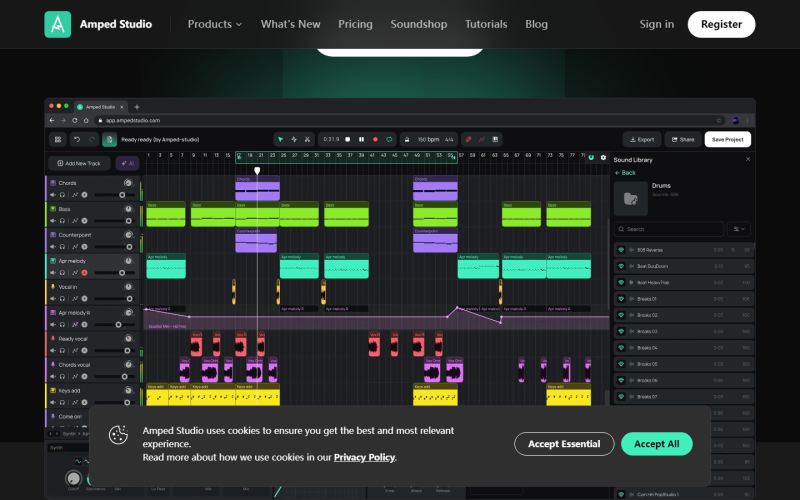Select the arrow pointer tool
Screen dimensions: 800x500
[x=280, y=139]
